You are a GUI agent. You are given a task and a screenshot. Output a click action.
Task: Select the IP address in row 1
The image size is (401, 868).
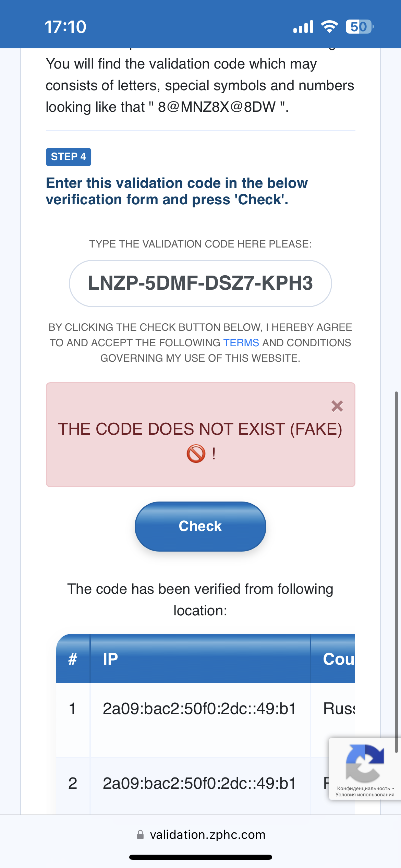coord(199,709)
